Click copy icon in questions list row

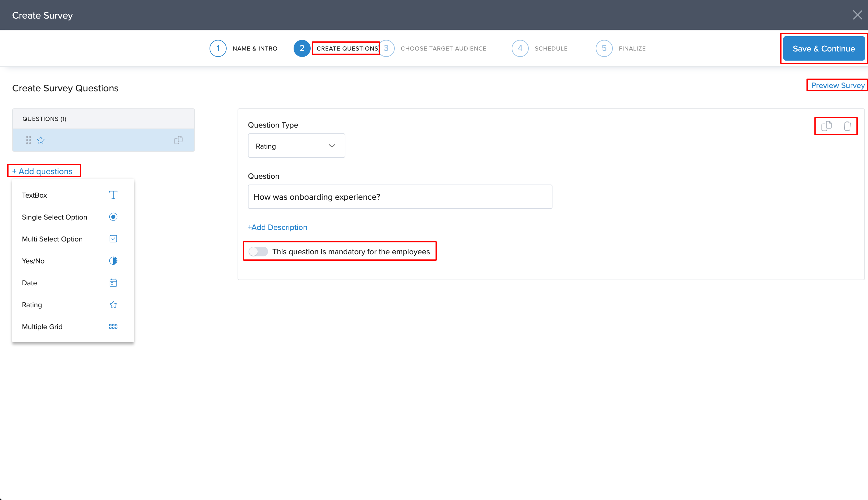pyautogui.click(x=178, y=140)
